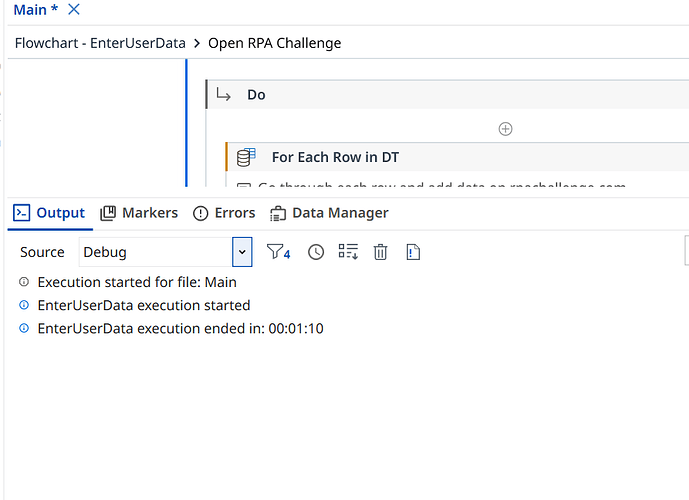Clear output with the trash icon
Screen dimensions: 689x500
coord(381,252)
